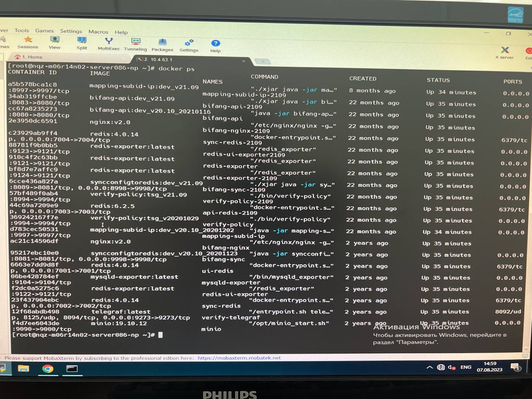
Task: Enable MultiExec mode
Action: click(108, 44)
